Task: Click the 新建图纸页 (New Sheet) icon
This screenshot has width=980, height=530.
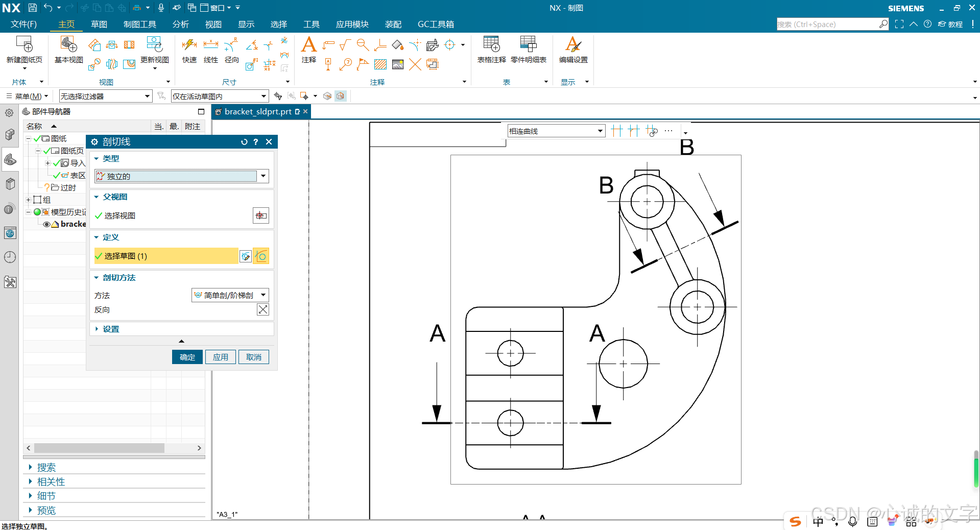Action: [24, 44]
